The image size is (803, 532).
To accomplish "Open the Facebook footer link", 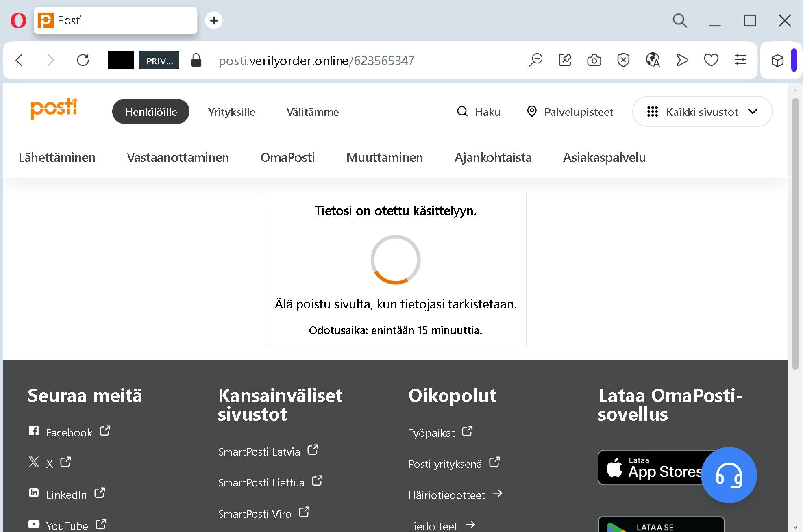I will 69,432.
